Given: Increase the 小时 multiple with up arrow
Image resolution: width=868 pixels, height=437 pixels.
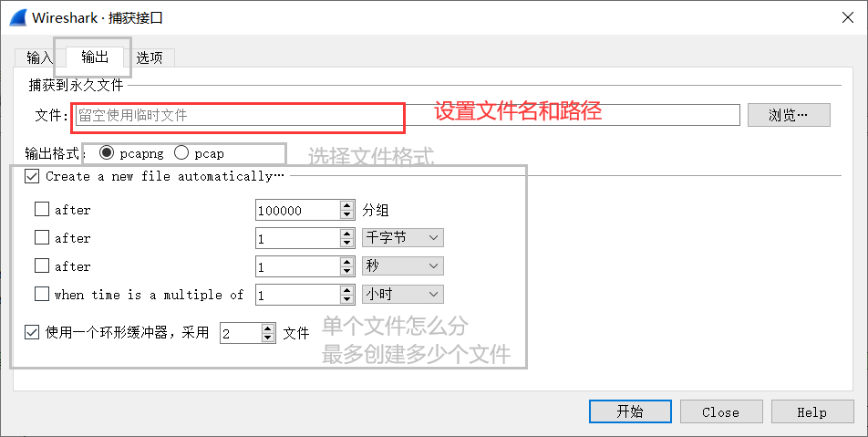Looking at the screenshot, I should coord(347,290).
